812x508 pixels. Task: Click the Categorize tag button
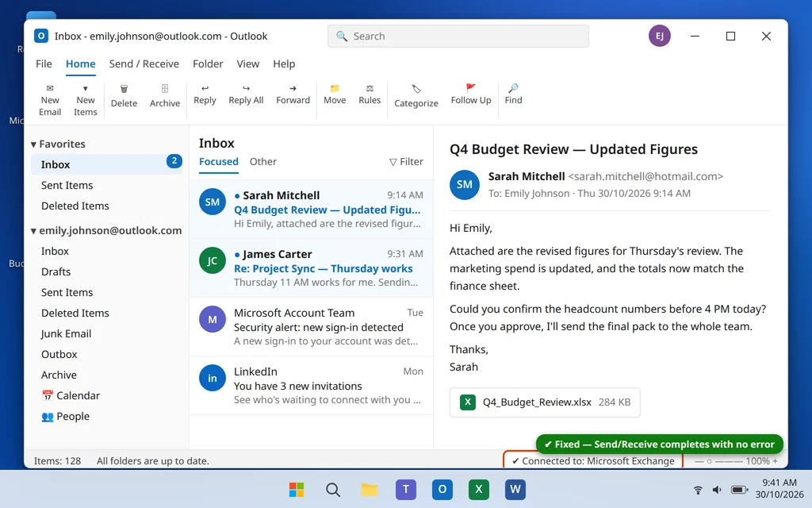pyautogui.click(x=416, y=96)
